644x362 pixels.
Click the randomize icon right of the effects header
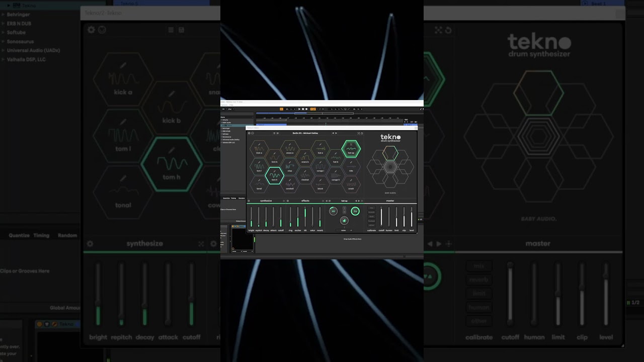323,201
